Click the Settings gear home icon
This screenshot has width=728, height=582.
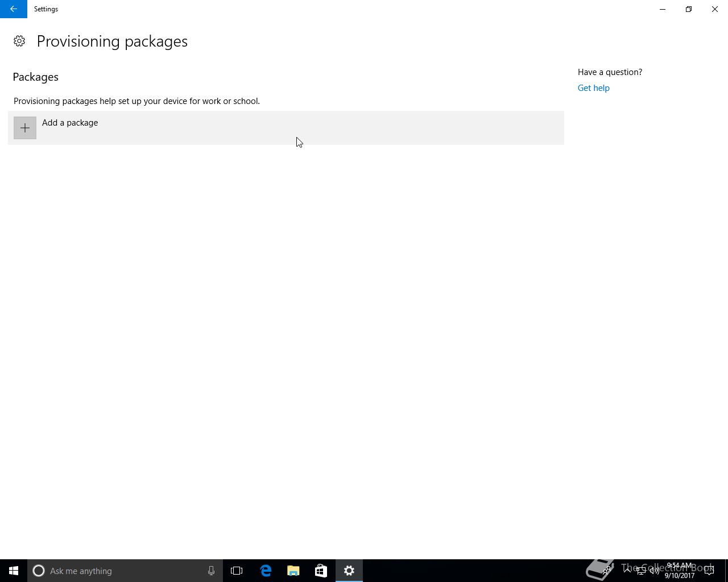tap(19, 41)
